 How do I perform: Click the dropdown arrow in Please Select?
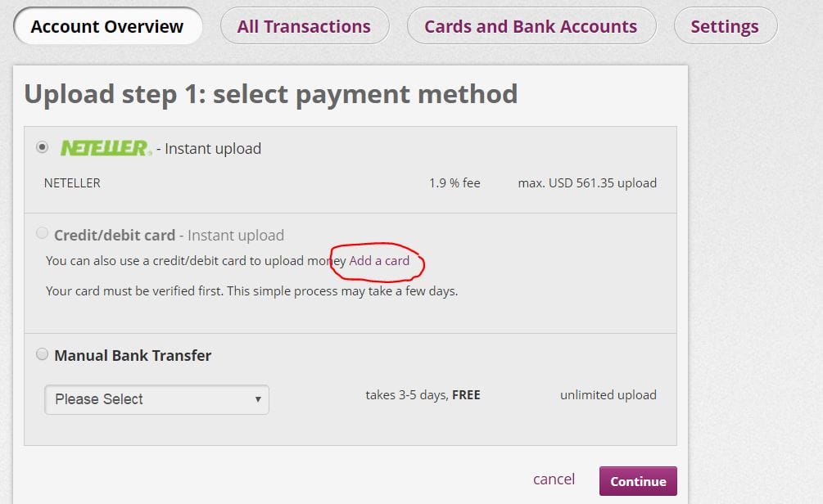(x=258, y=399)
